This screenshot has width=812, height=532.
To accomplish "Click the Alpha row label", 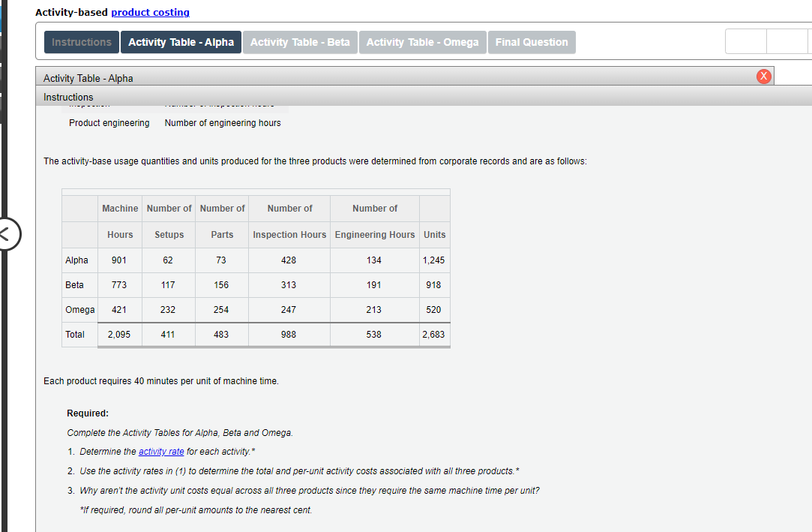I will [76, 260].
